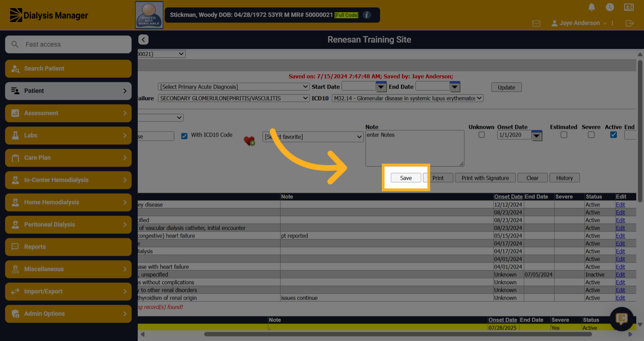Click the patient photo thumbnail
The height and width of the screenshot is (341, 644).
click(149, 15)
